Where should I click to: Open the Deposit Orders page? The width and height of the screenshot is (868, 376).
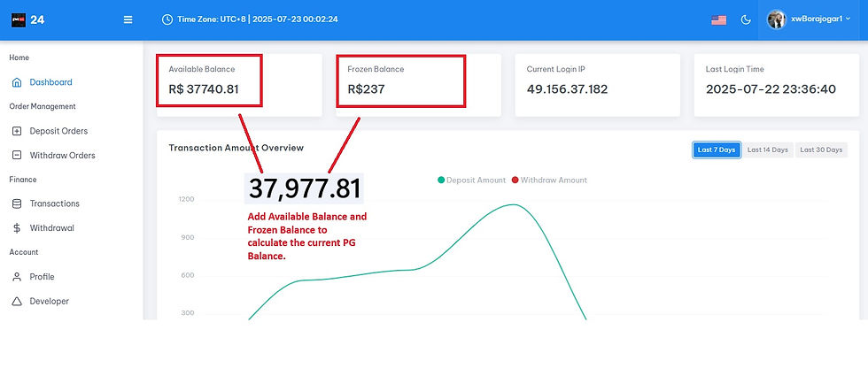point(58,131)
